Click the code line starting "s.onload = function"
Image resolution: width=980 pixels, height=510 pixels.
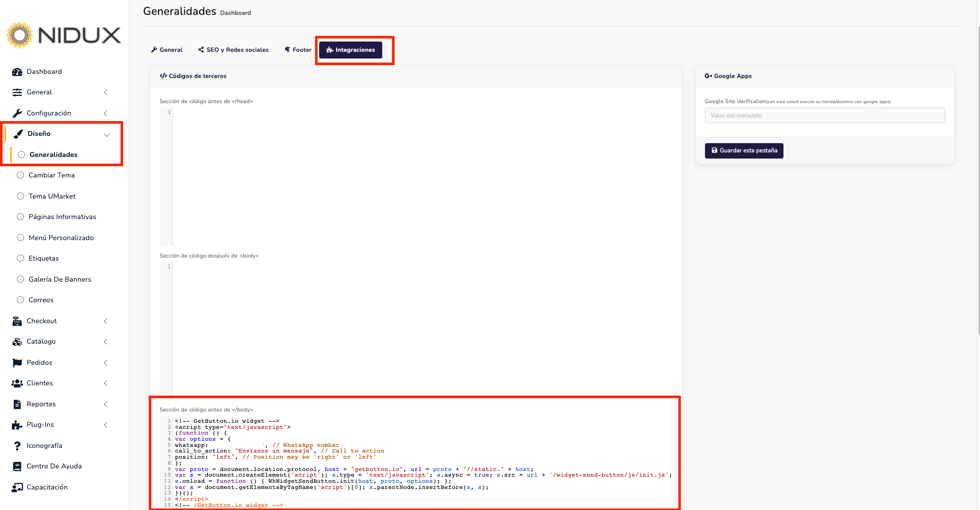(x=313, y=481)
